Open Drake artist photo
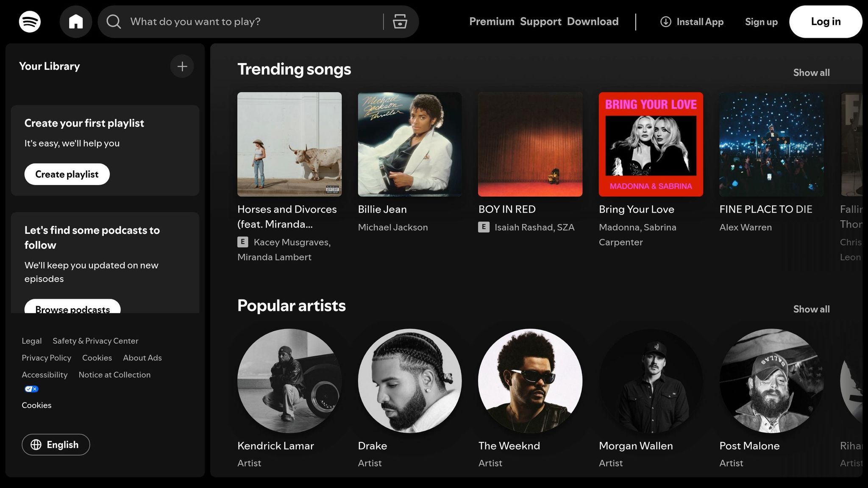Image resolution: width=868 pixels, height=488 pixels. pos(410,381)
